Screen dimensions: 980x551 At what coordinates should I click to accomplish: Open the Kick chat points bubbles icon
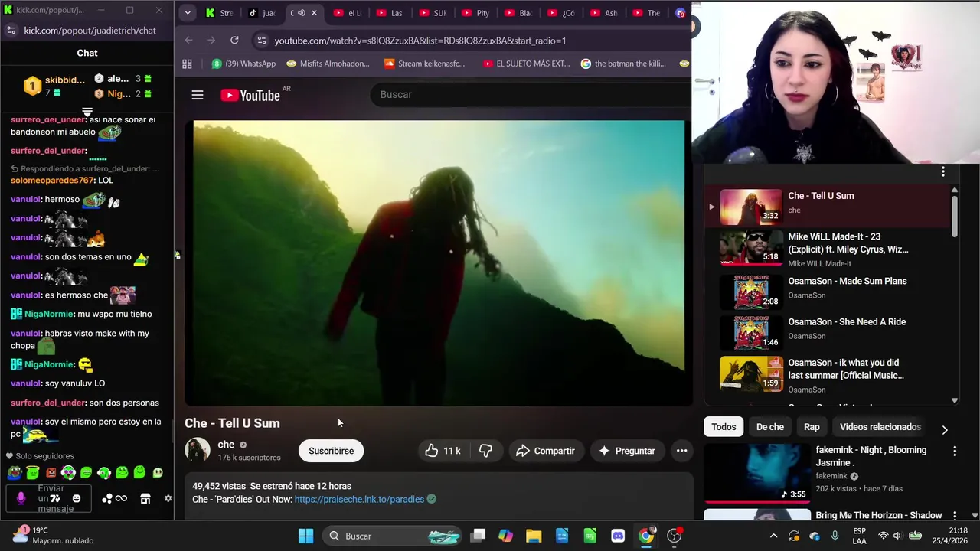(x=107, y=499)
